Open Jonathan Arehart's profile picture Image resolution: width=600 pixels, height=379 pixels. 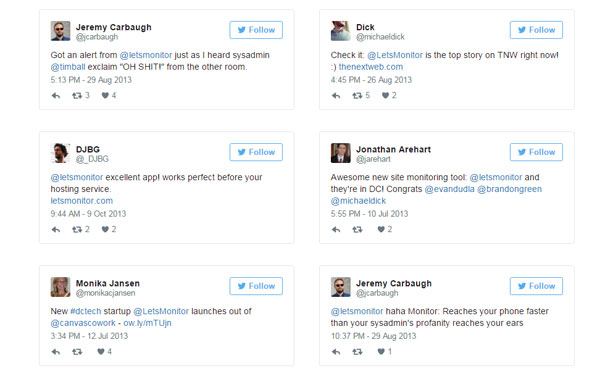tap(341, 153)
